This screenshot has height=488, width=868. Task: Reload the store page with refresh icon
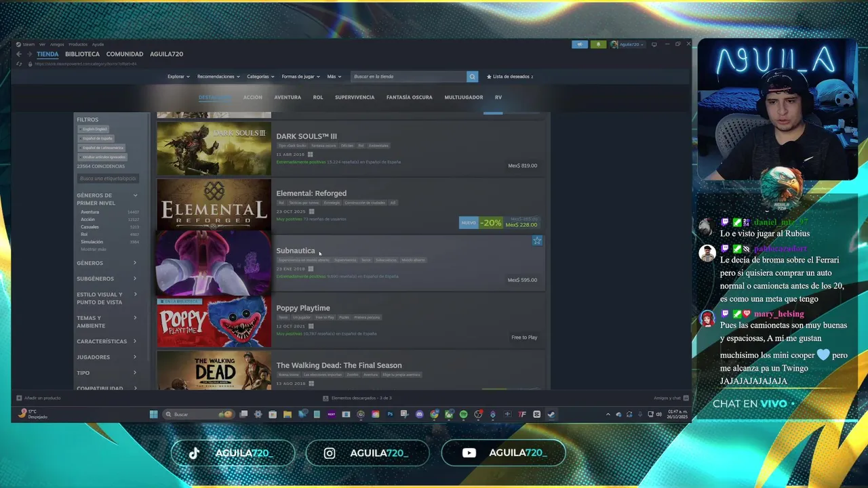[19, 64]
